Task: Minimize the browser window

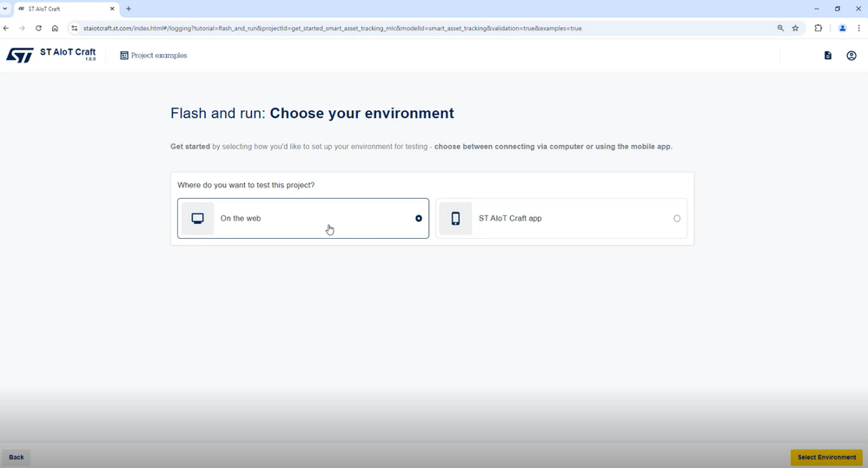Action: pyautogui.click(x=817, y=9)
